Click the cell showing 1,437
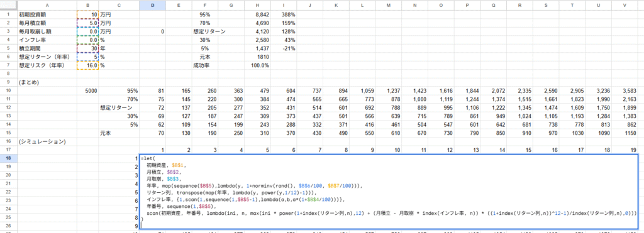644x233 pixels. tap(257, 48)
